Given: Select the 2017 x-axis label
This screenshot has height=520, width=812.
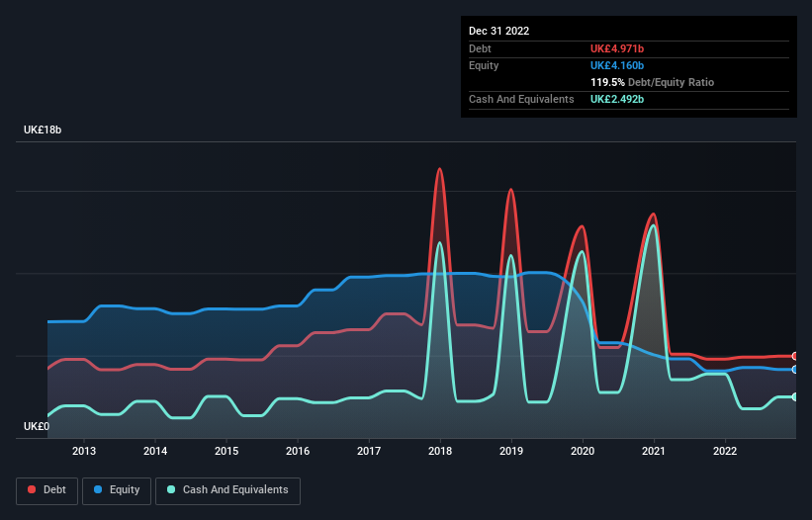Looking at the screenshot, I should [369, 451].
